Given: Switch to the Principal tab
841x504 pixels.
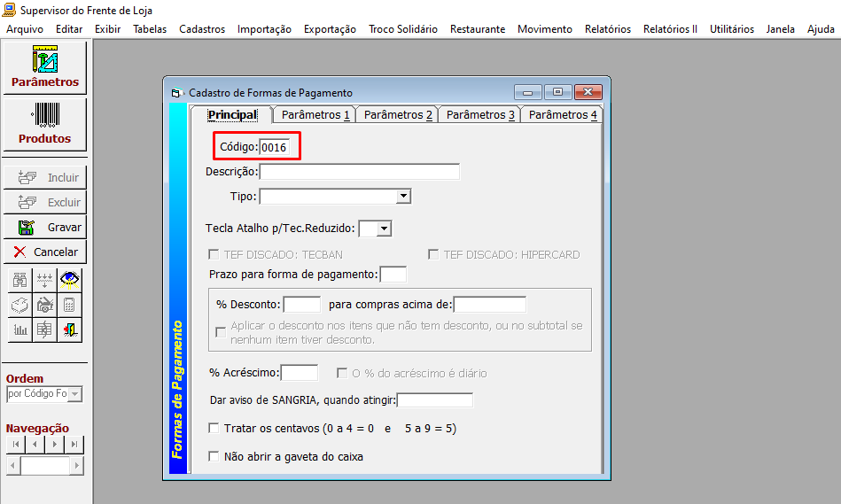Looking at the screenshot, I should pyautogui.click(x=232, y=115).
